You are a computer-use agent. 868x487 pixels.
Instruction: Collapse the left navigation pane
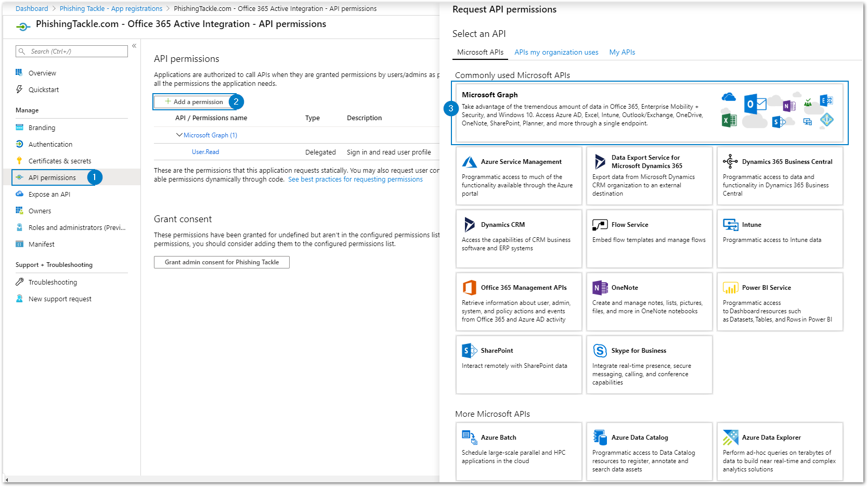(134, 45)
